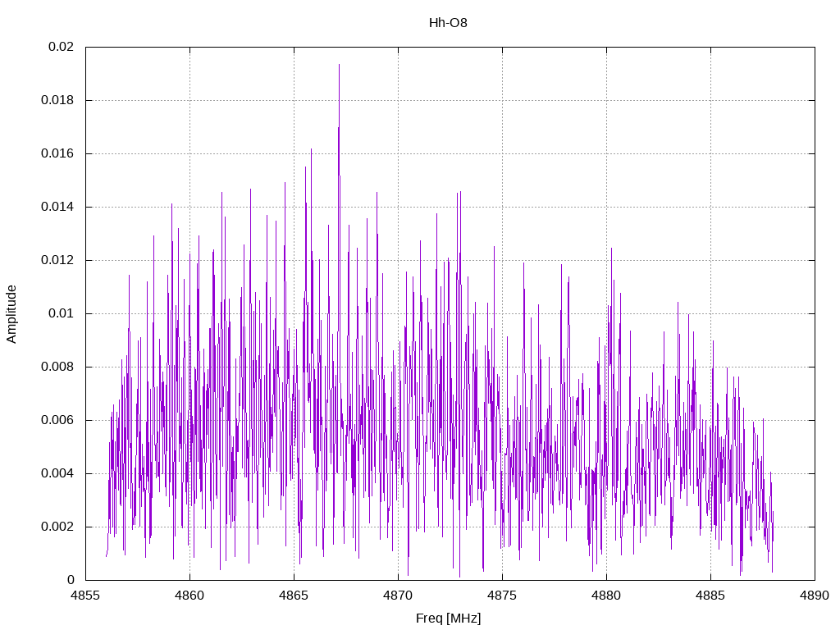
Task: Click the 0.012 y-axis tick label
Action: pyautogui.click(x=58, y=260)
